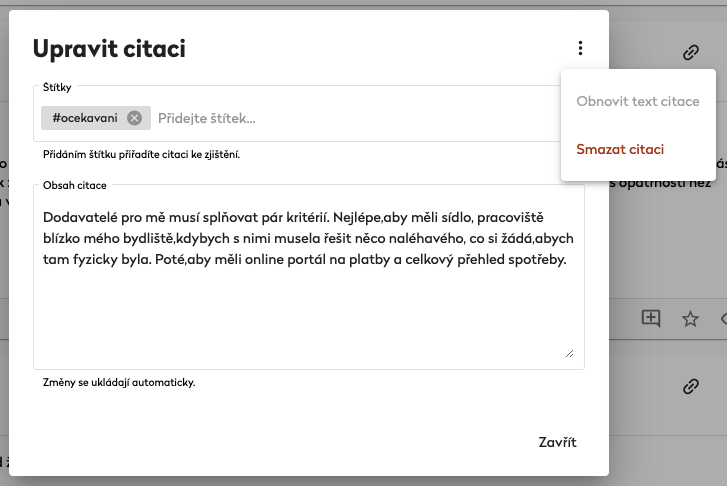Image resolution: width=727 pixels, height=486 pixels.
Task: Click the tag helper text below Štítky
Action: click(141, 155)
